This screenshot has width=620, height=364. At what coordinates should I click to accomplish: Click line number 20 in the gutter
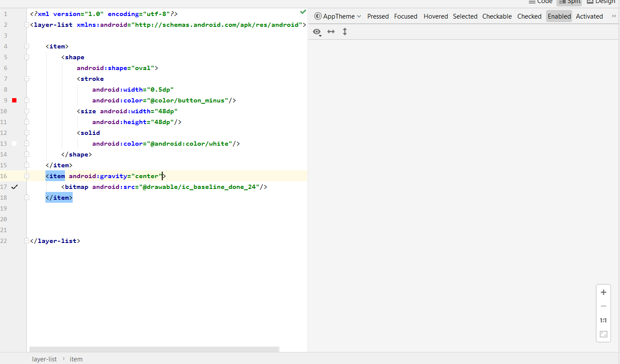[3, 219]
